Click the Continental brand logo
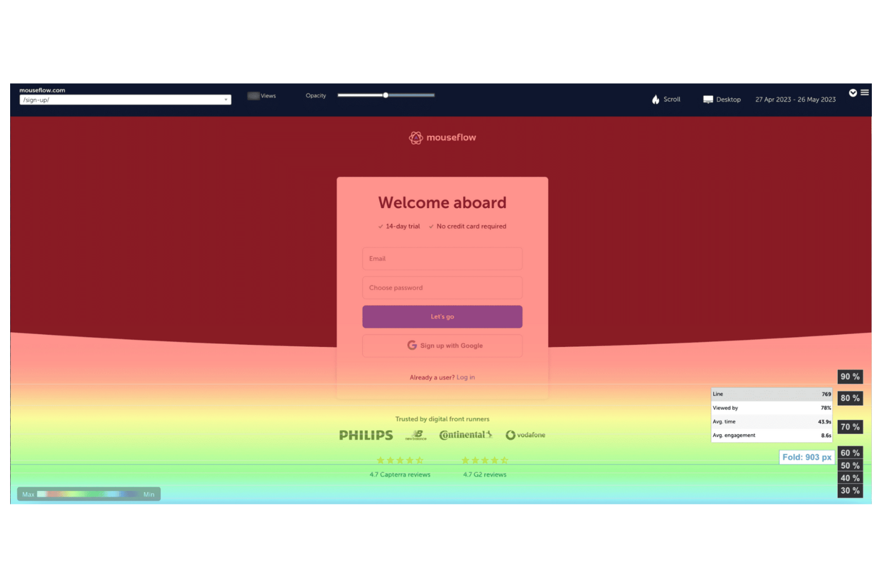Screen dimensions: 882x588 (465, 435)
